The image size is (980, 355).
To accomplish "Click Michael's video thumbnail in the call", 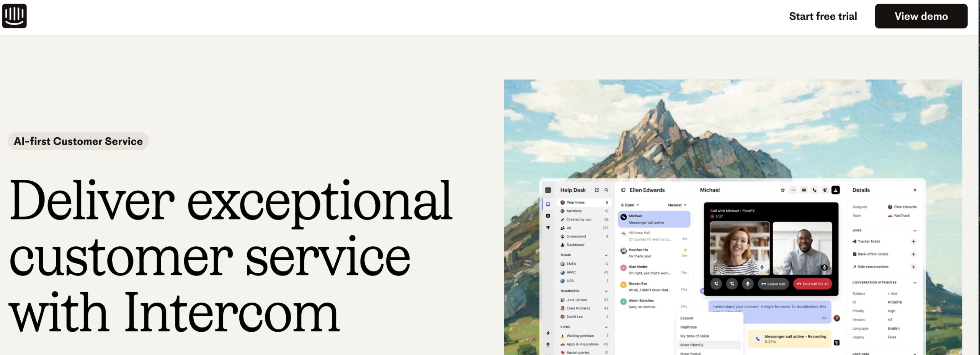I will click(x=802, y=248).
